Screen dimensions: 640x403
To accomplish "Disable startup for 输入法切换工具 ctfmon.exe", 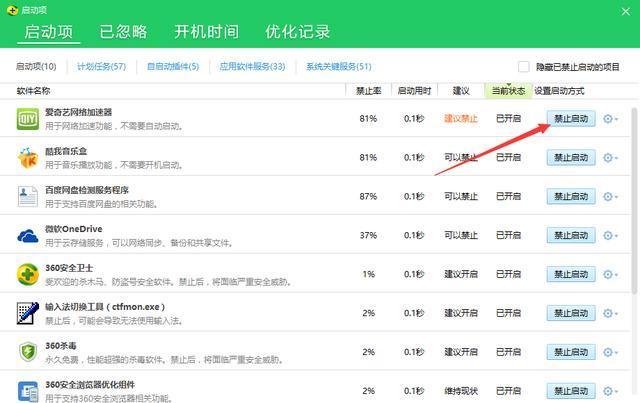I will 571,313.
